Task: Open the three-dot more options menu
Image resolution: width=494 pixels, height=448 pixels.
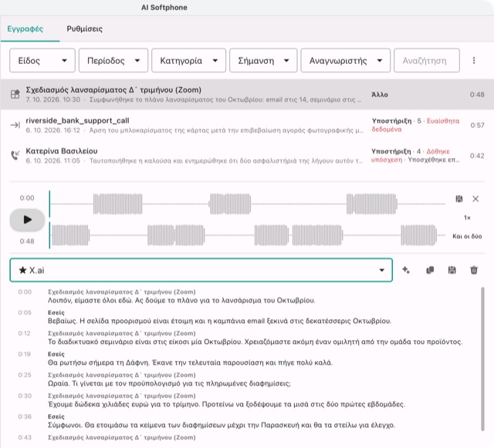Action: click(473, 60)
